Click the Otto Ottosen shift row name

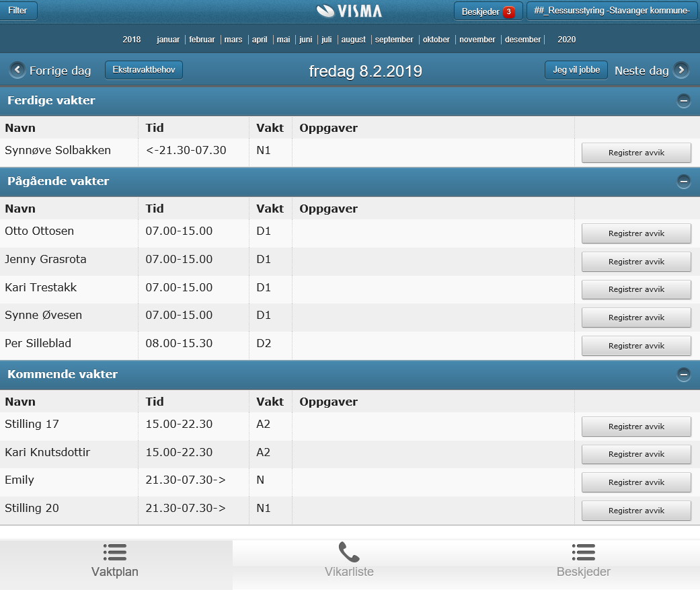tap(40, 231)
